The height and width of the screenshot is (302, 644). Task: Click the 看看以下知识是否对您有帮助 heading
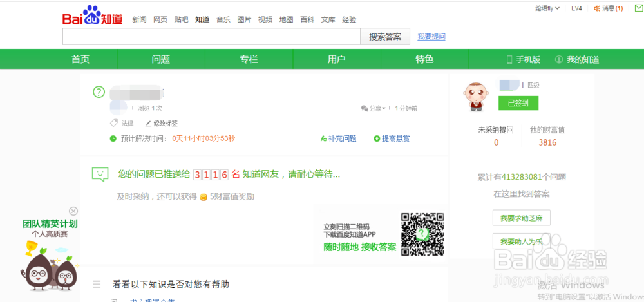(x=171, y=285)
